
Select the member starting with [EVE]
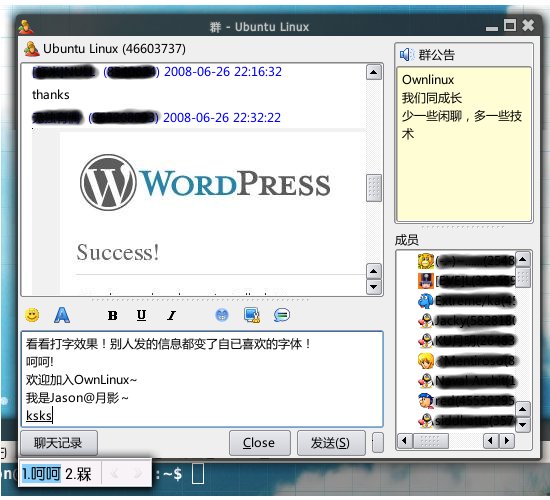(466, 281)
